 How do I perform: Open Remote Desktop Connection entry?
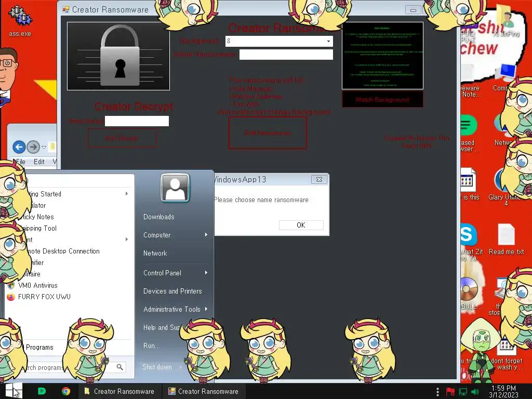click(x=63, y=251)
